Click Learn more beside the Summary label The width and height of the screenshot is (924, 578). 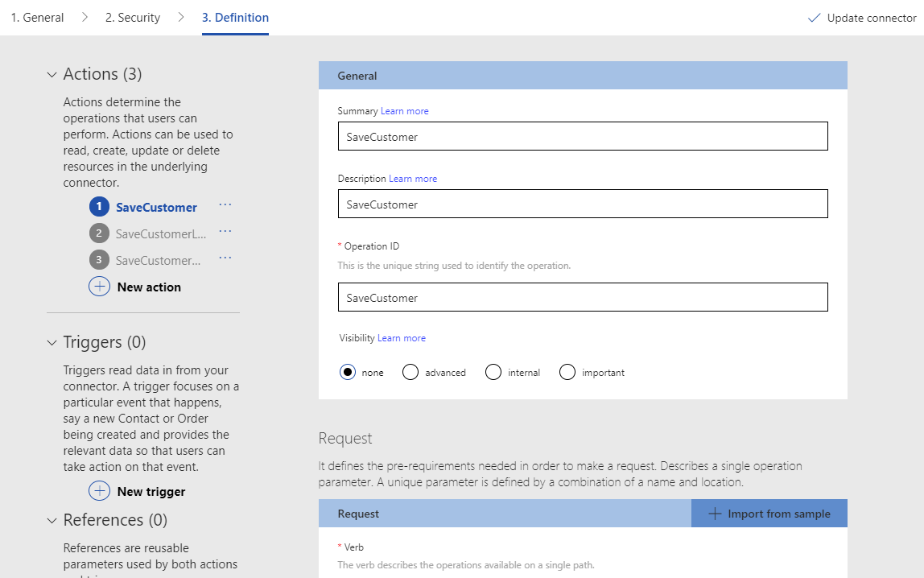[x=405, y=110]
